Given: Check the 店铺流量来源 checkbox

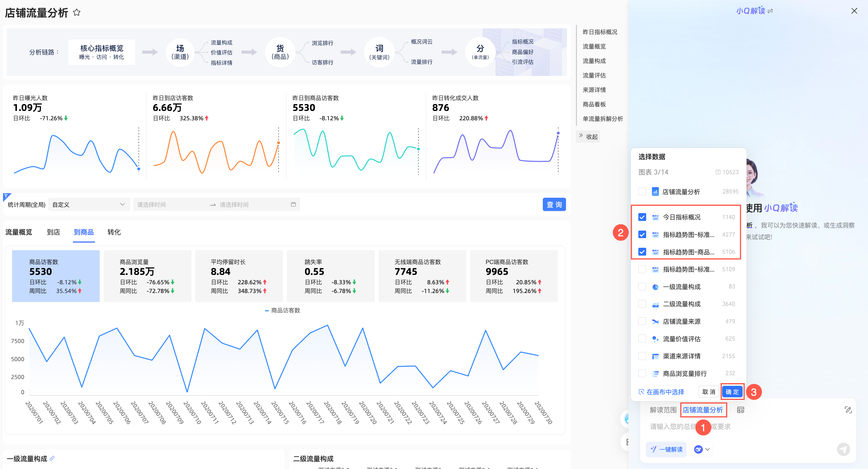Looking at the screenshot, I should tap(642, 321).
